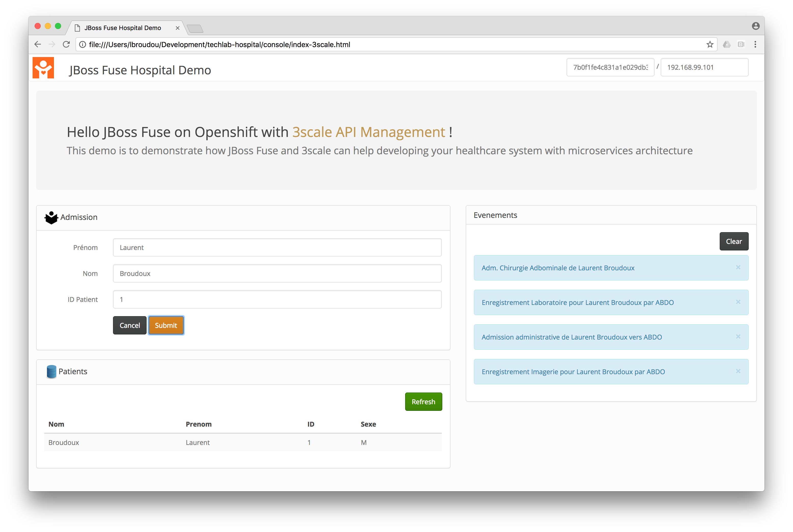Open Chrome three-dot menu
Viewport: 793px width, 532px height.
755,45
